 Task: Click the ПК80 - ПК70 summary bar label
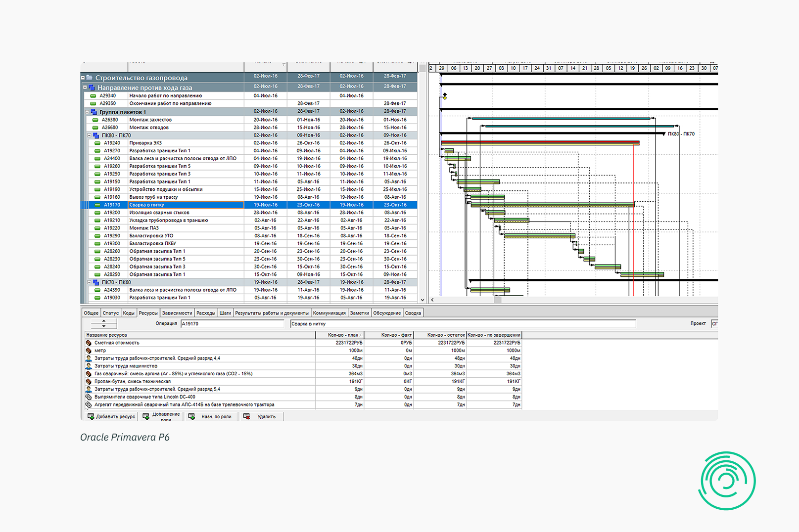coord(681,134)
